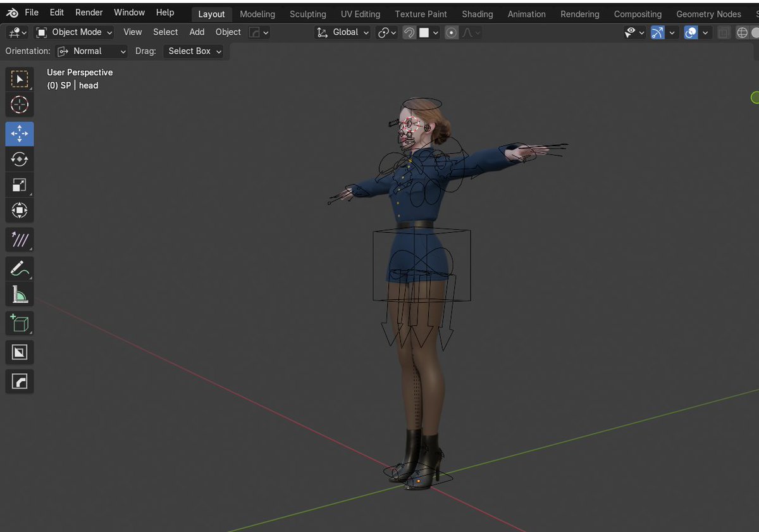Click the Blender logo icon
The height and width of the screenshot is (532, 759).
[12, 13]
